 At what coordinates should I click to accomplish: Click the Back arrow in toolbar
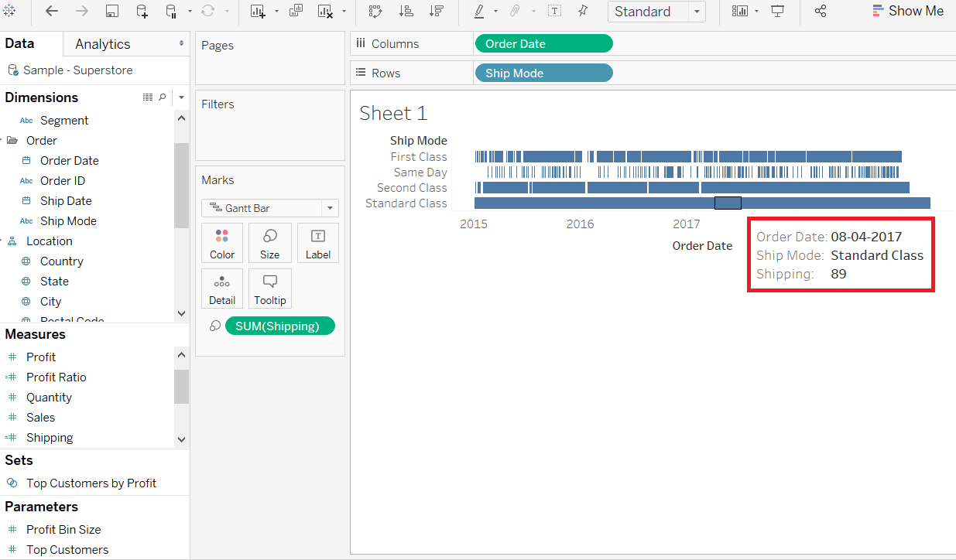(52, 11)
